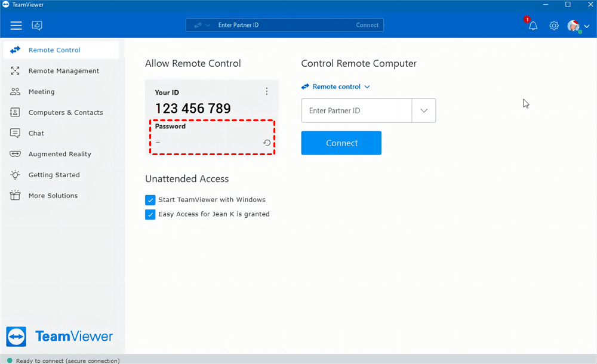Toggle Easy Access for Jean K checkbox
Viewport: 597px width, 364px height.
[x=150, y=214]
